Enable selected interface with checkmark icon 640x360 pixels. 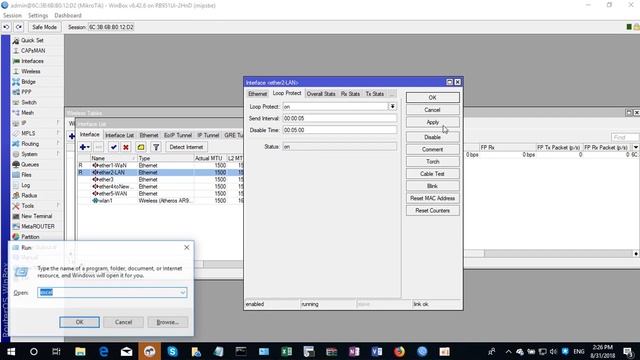(113, 147)
